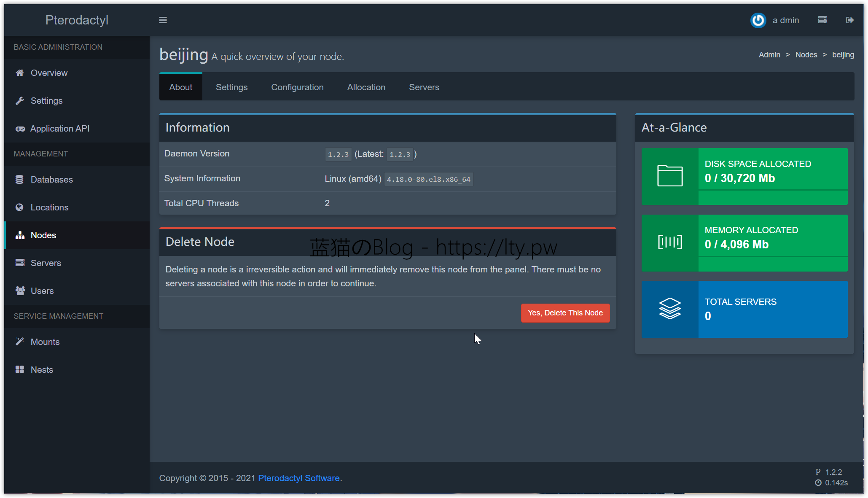Open Databases from sidebar

point(51,180)
